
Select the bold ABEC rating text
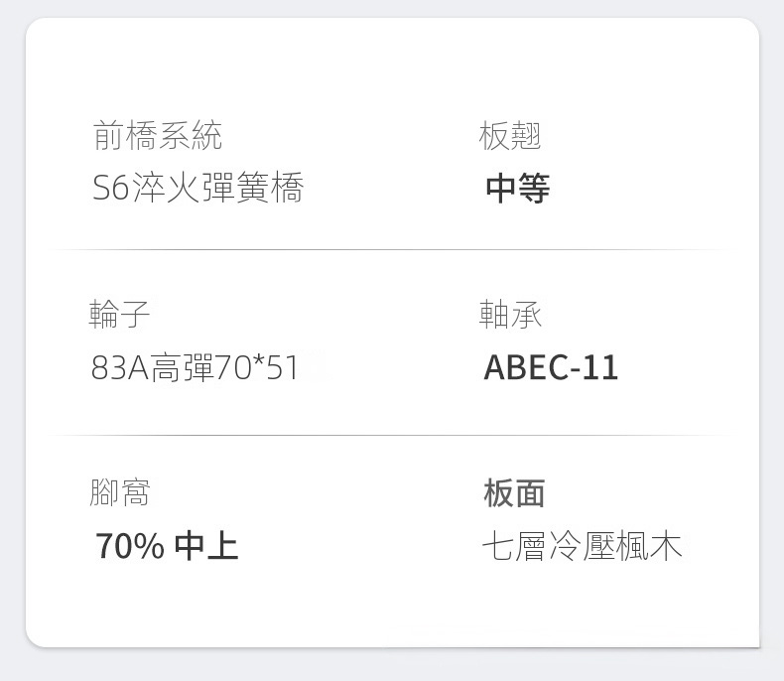pyautogui.click(x=524, y=368)
